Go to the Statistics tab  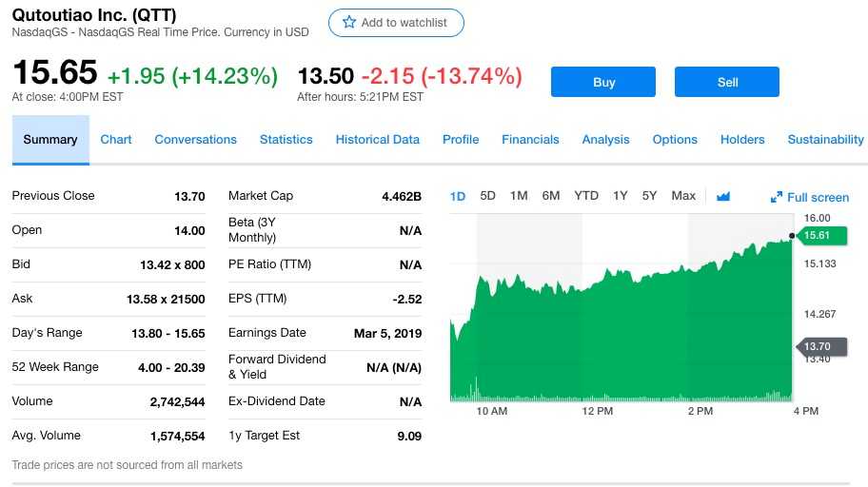(x=286, y=140)
